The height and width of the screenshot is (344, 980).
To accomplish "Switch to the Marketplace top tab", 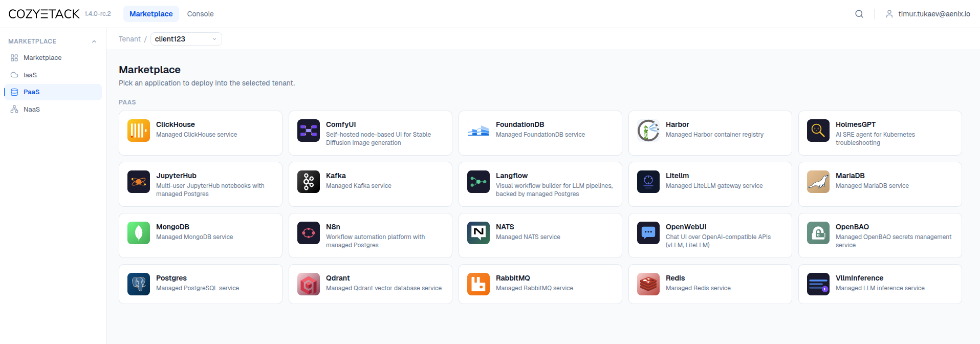I will [151, 14].
